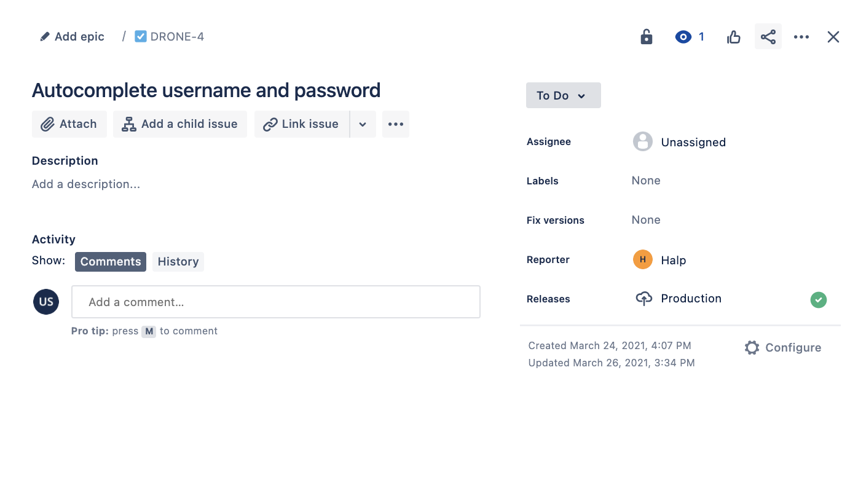Expand the chevron beside Link issue
The width and height of the screenshot is (842, 504).
click(x=363, y=124)
